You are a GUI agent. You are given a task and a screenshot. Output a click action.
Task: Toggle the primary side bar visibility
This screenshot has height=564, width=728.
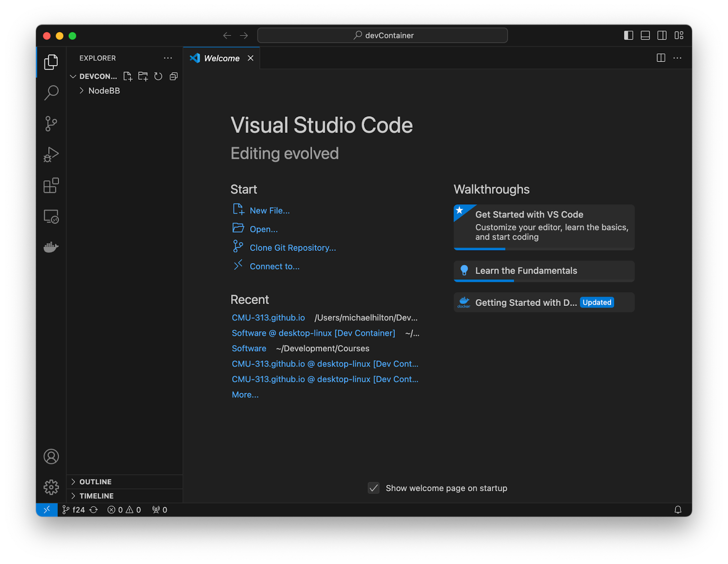628,36
